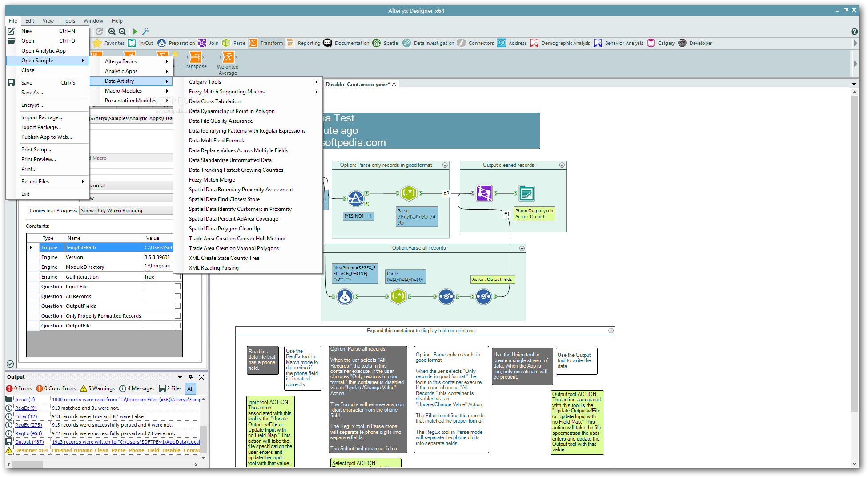868x477 pixels.
Task: Collapse the Output cleaned records container
Action: pos(562,165)
